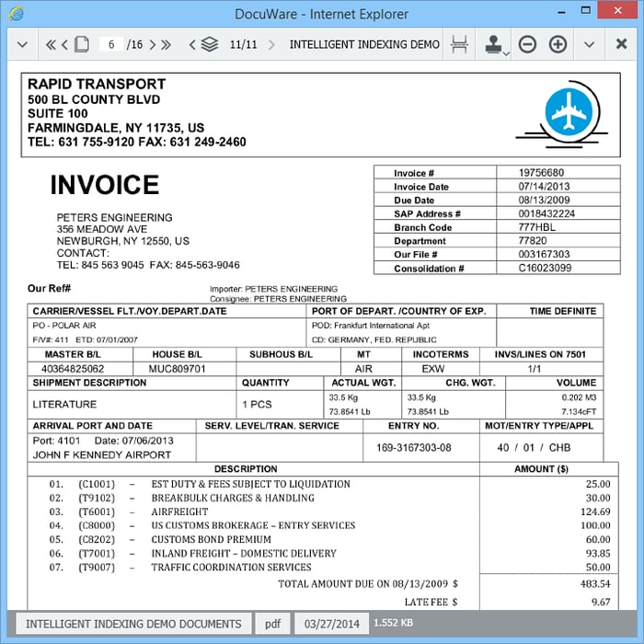Image resolution: width=644 pixels, height=644 pixels.
Task: Advance to the next page
Action: point(153,44)
